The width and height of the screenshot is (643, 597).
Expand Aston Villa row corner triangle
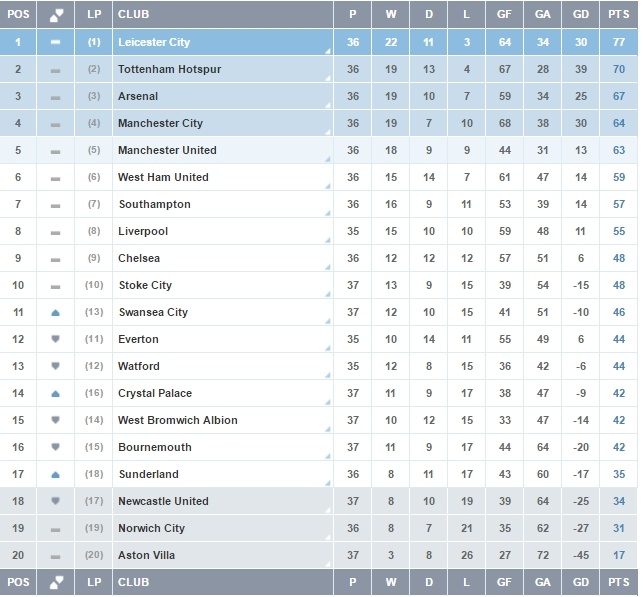tap(327, 565)
